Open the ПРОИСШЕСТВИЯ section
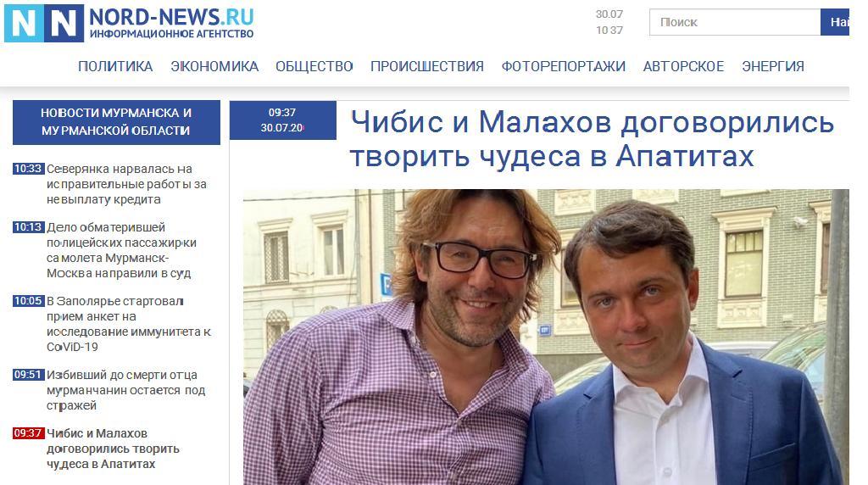868x485 pixels. click(x=427, y=66)
